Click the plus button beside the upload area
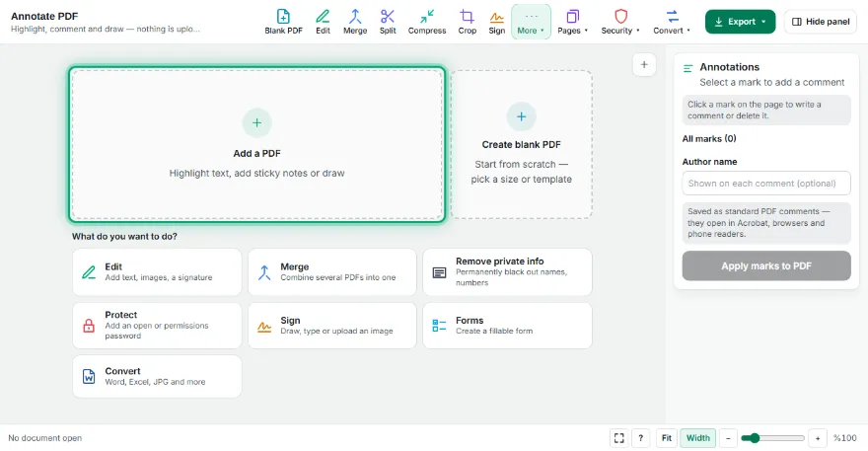The image size is (868, 451). pyautogui.click(x=644, y=65)
